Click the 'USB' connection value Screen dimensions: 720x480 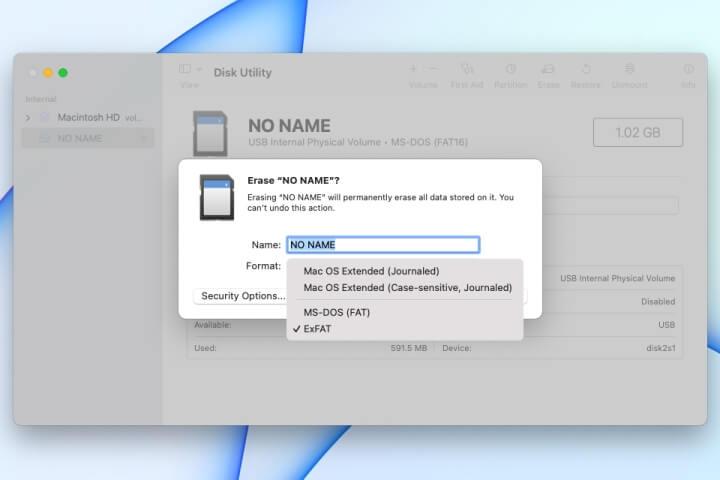pyautogui.click(x=666, y=325)
